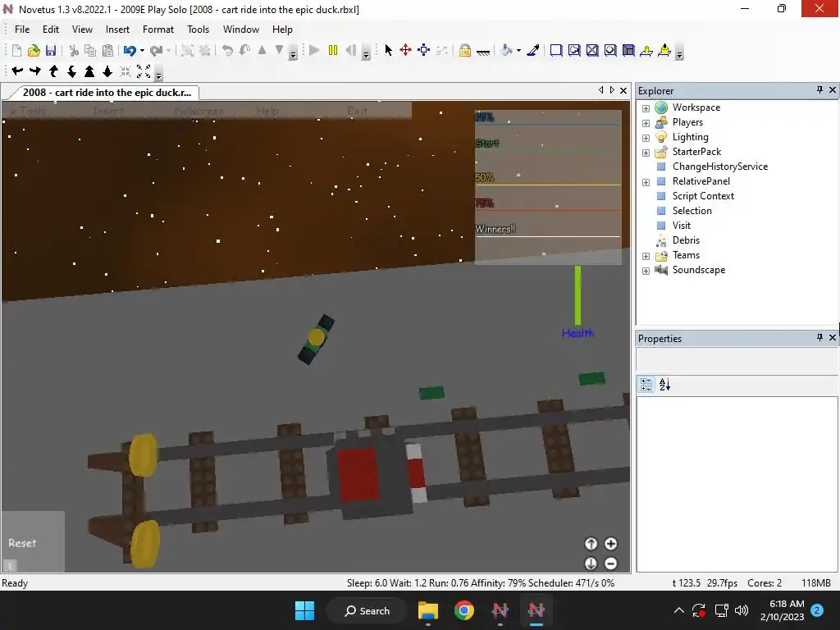Select the Smooth surface tool

coord(556,50)
